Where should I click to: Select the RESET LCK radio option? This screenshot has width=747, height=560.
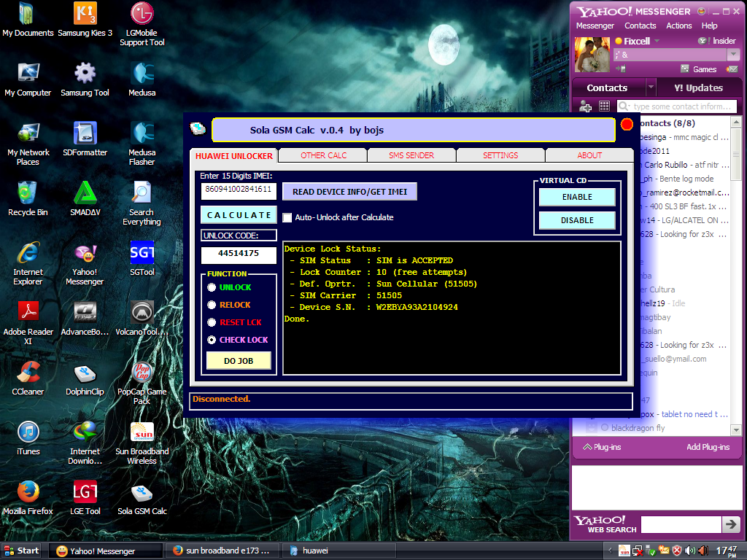coord(212,322)
